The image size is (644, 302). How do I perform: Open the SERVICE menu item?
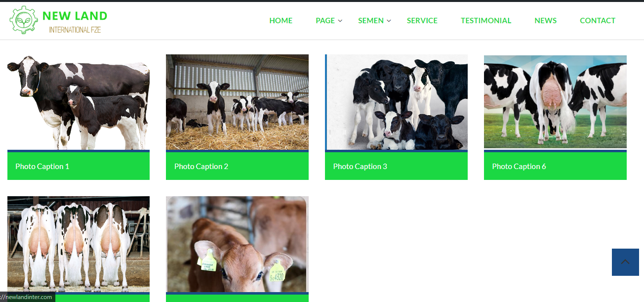click(422, 21)
